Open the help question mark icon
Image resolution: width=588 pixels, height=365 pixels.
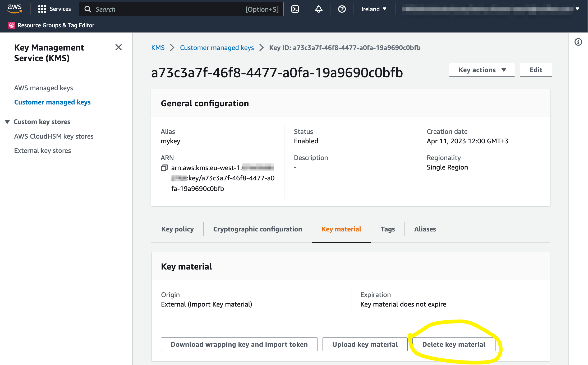coord(342,9)
